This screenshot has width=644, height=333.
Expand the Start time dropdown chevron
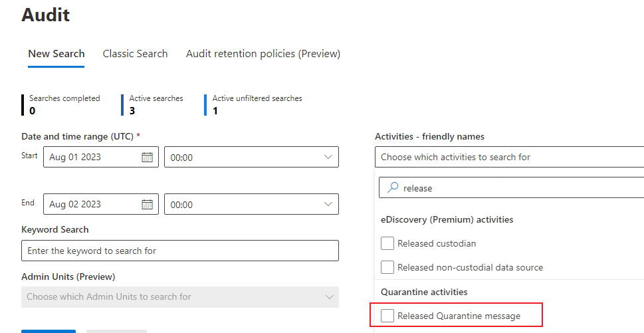click(x=328, y=158)
